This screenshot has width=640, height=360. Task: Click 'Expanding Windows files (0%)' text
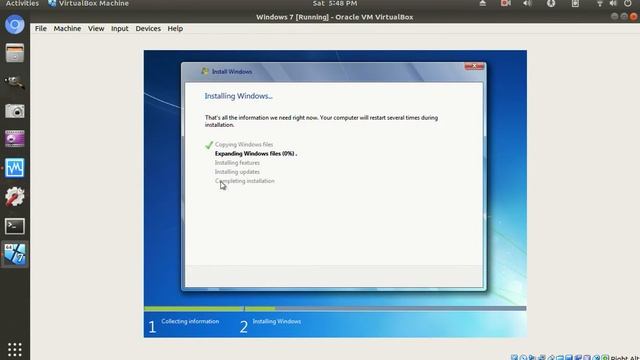pyautogui.click(x=255, y=154)
